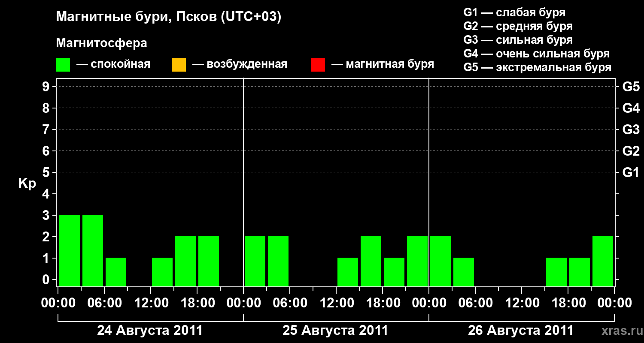Image resolution: width=644 pixels, height=343 pixels.
Task: Click the '24 Августа 2011' date label
Action: pyautogui.click(x=150, y=331)
